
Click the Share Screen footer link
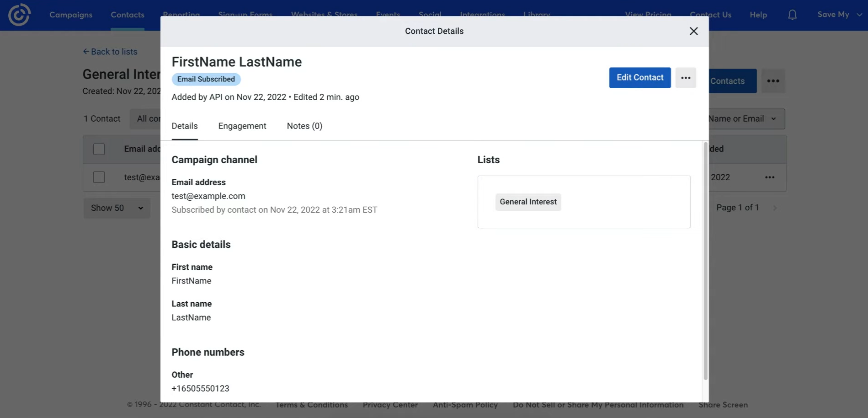pyautogui.click(x=723, y=405)
